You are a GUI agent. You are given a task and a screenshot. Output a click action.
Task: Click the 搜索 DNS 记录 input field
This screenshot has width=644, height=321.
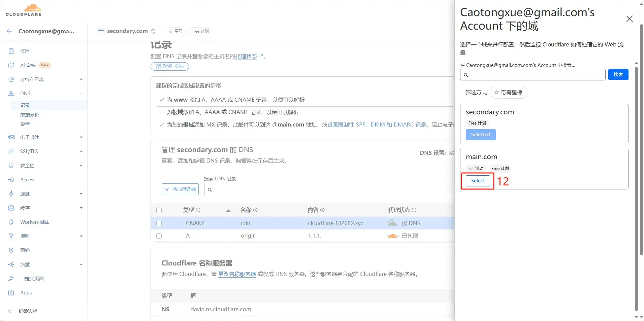click(x=329, y=189)
